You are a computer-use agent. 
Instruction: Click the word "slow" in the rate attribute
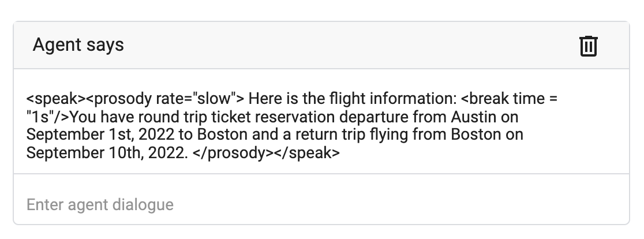click(214, 99)
